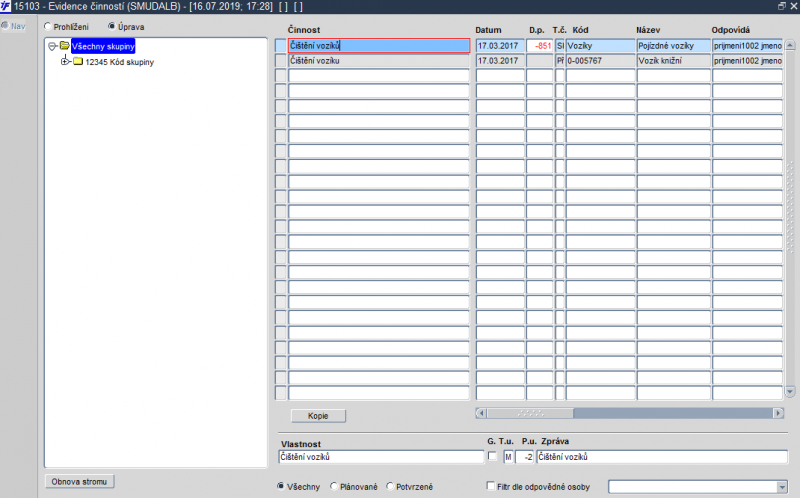The height and width of the screenshot is (498, 800).
Task: Select Potvrzené filter radio button
Action: pyautogui.click(x=390, y=486)
